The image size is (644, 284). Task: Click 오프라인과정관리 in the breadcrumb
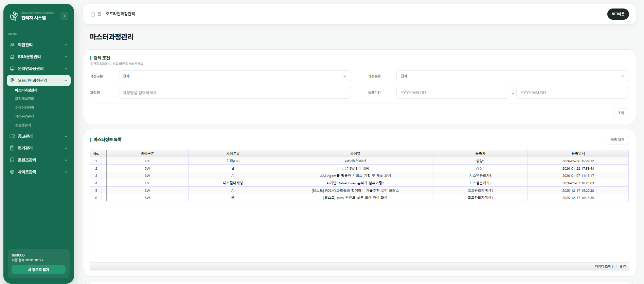click(x=120, y=14)
